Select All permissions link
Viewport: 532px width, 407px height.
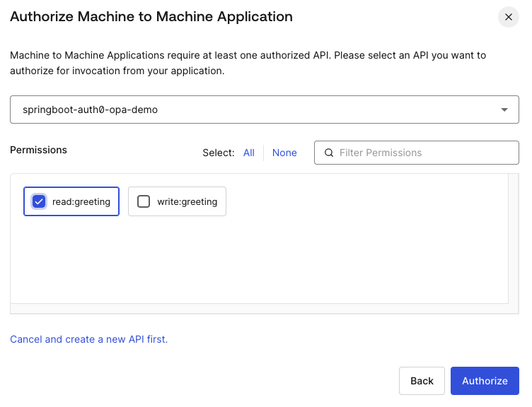click(248, 153)
